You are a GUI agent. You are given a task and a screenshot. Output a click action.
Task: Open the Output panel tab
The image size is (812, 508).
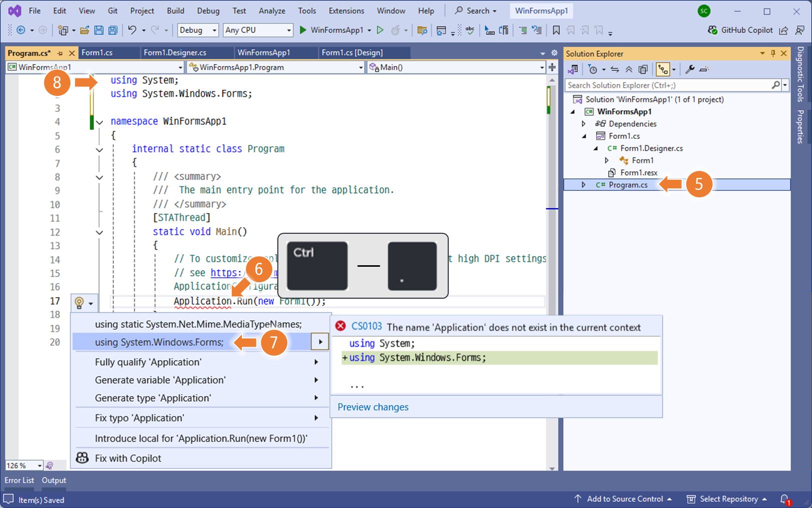[54, 480]
